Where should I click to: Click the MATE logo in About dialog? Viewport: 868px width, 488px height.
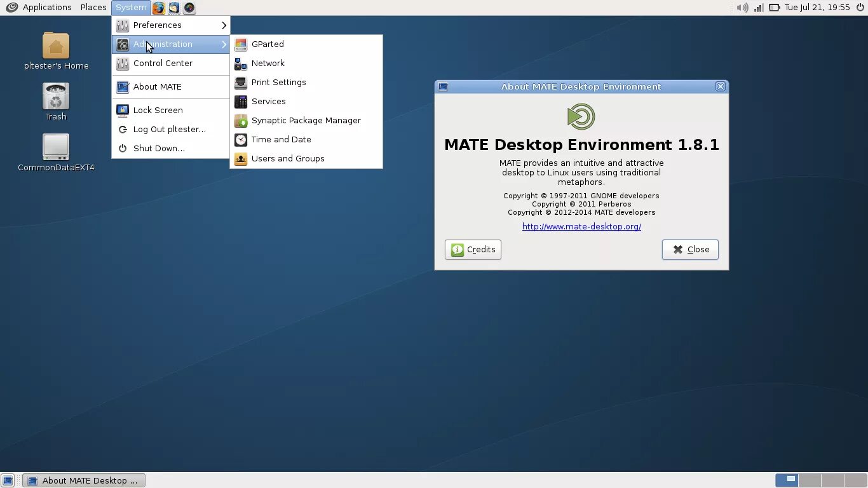tap(581, 117)
